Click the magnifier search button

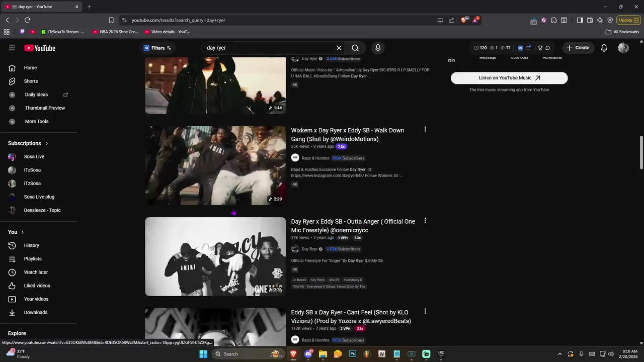(355, 48)
